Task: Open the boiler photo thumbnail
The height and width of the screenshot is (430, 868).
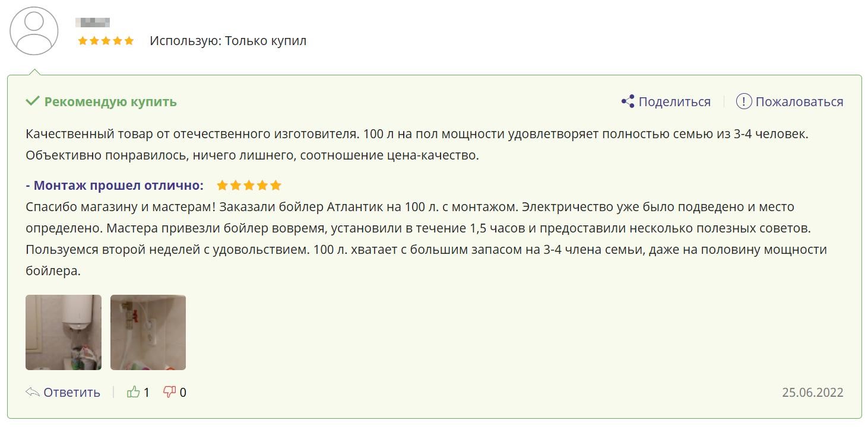Action: (x=64, y=332)
